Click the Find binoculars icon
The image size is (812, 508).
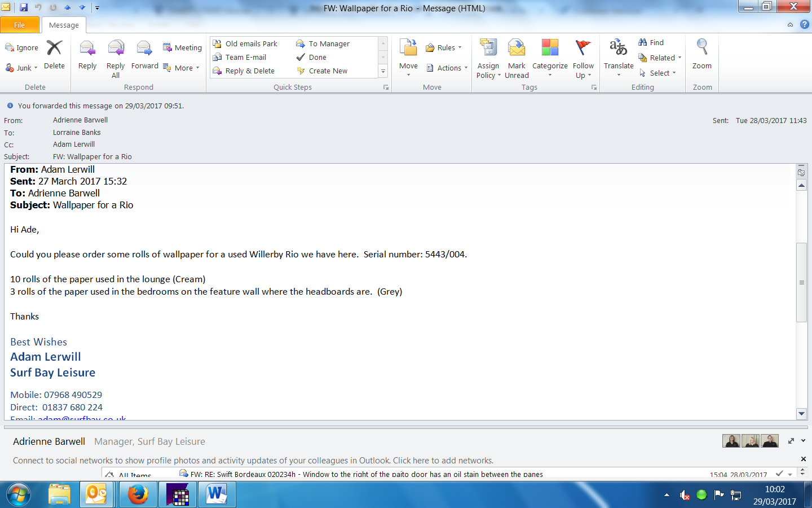[643, 42]
